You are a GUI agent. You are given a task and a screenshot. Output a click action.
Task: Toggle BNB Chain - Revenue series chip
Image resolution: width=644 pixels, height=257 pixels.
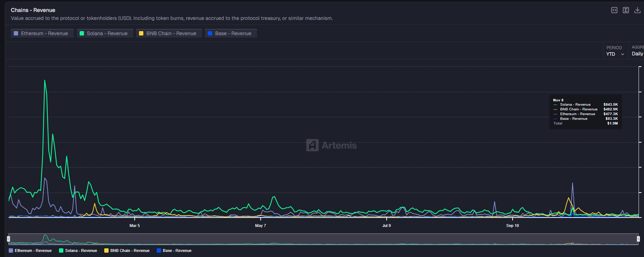tap(169, 33)
